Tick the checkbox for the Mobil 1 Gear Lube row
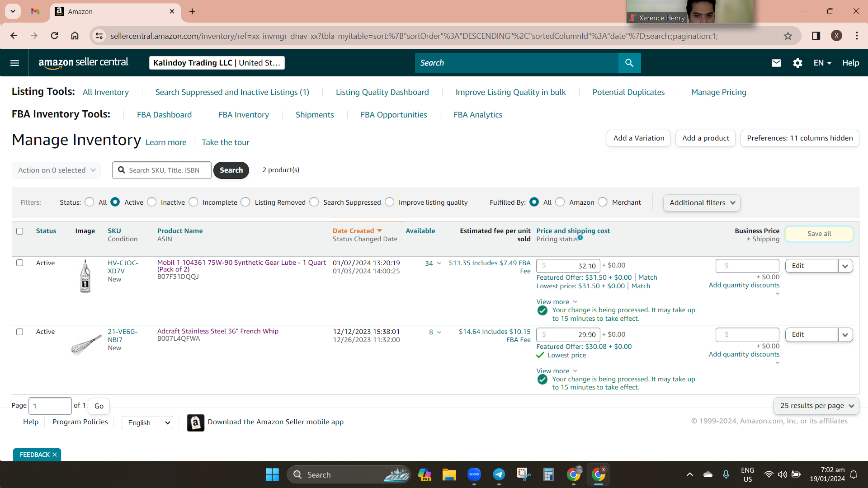Screen dimensions: 868x488 [x=19, y=263]
